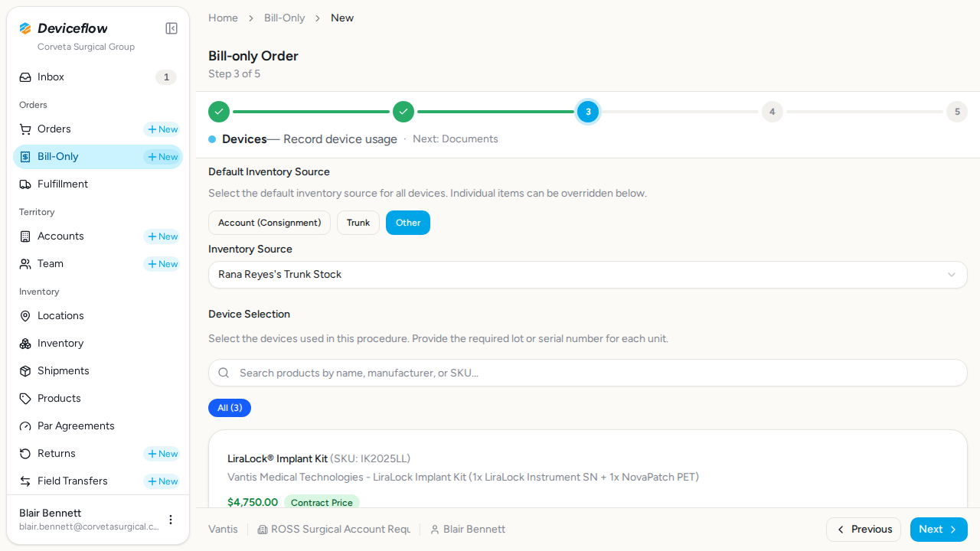Screen dimensions: 980x551
Task: Click completed step one checkmark
Action: (219, 112)
